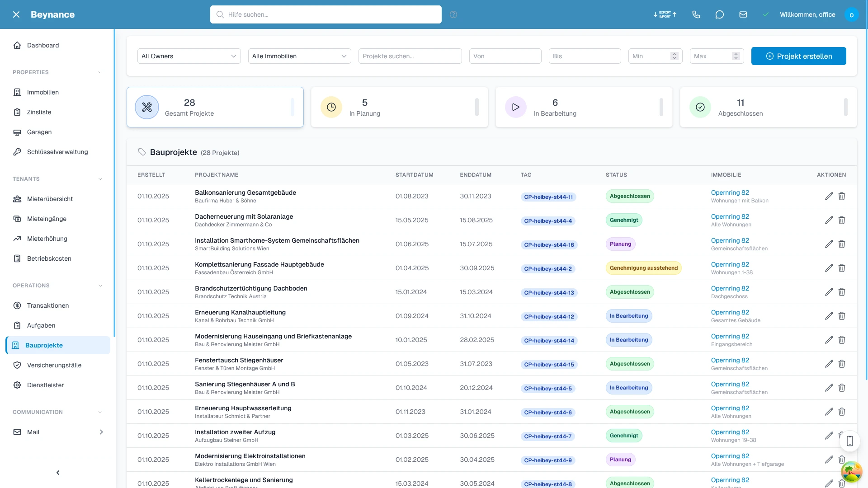The width and height of the screenshot is (868, 488).
Task: Select the In Planung stats card filter
Action: pyautogui.click(x=400, y=107)
